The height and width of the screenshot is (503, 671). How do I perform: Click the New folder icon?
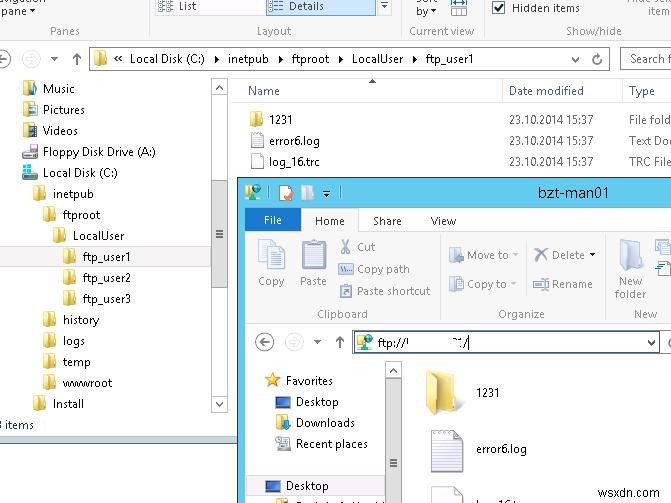[x=630, y=269]
